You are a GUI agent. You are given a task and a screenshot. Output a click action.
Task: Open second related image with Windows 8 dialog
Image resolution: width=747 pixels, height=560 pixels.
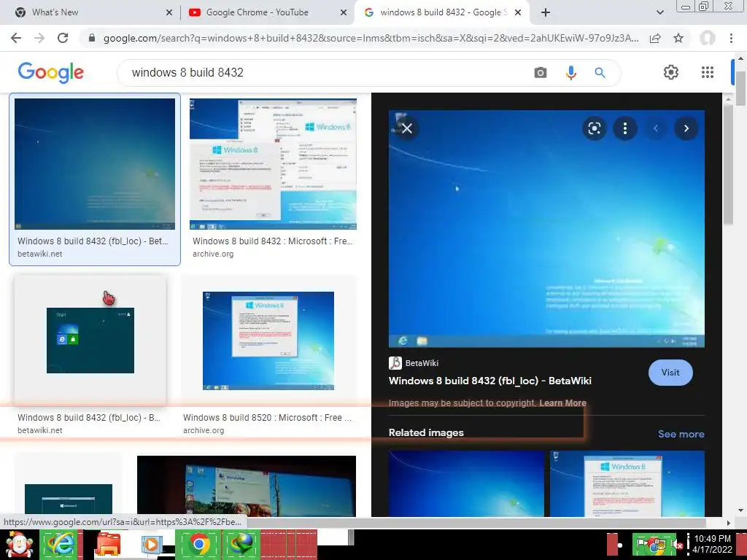627,483
